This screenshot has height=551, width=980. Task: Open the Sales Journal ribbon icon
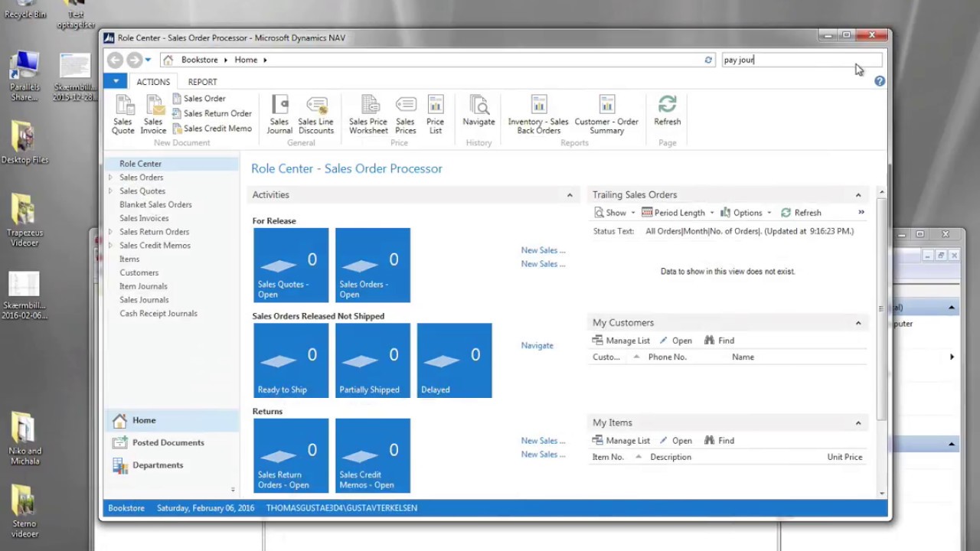coord(279,115)
